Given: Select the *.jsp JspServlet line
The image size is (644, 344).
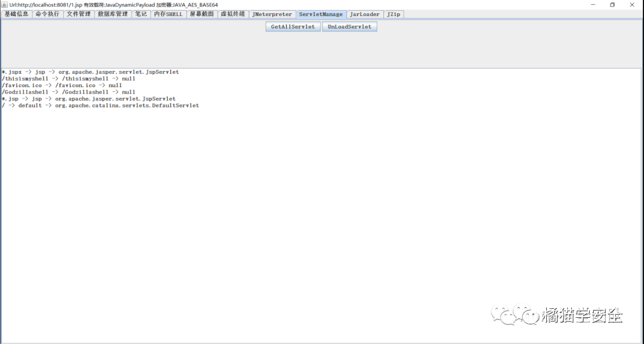Looking at the screenshot, I should (x=89, y=98).
